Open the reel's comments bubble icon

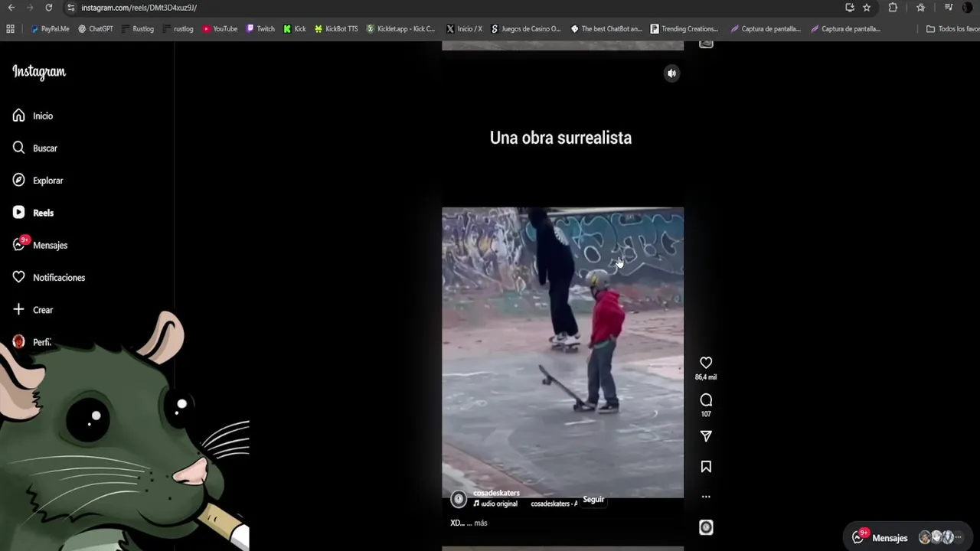point(706,399)
